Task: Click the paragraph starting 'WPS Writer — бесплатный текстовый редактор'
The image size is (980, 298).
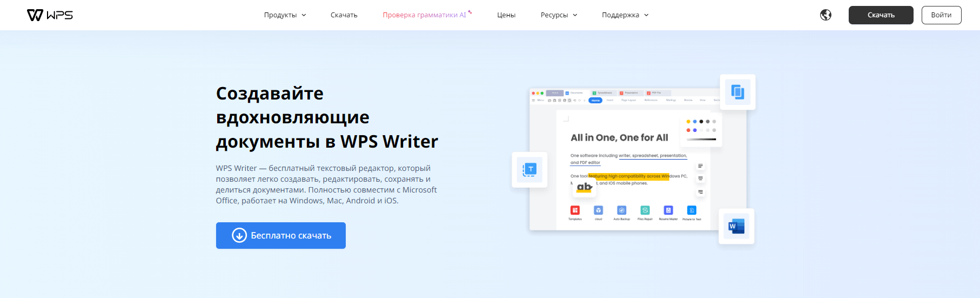Action: [x=326, y=184]
